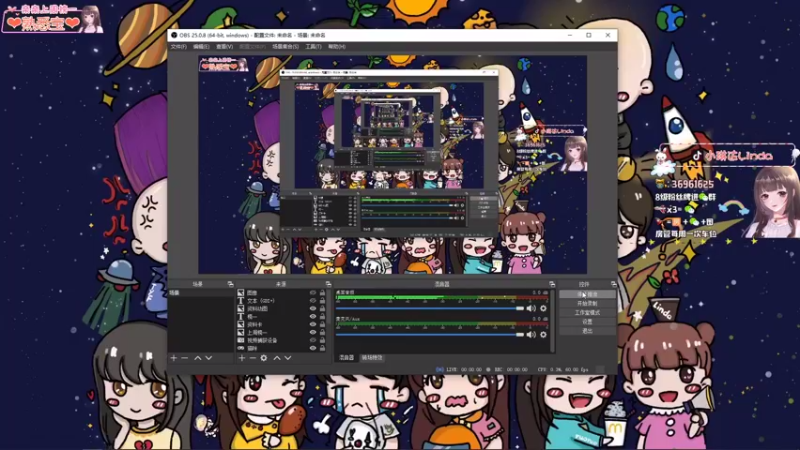This screenshot has width=800, height=450.
Task: Unlock the 榜一 source padlock
Action: tap(322, 317)
